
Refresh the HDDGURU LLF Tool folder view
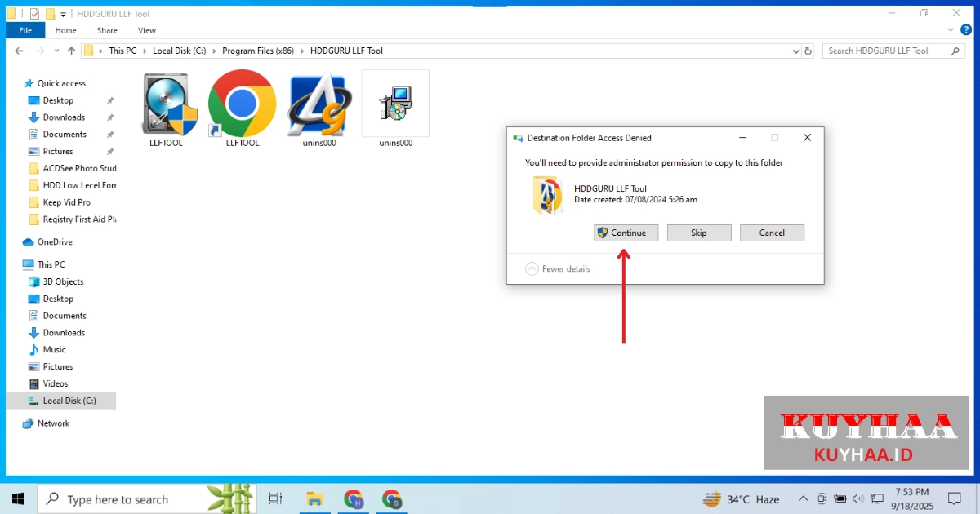click(808, 51)
